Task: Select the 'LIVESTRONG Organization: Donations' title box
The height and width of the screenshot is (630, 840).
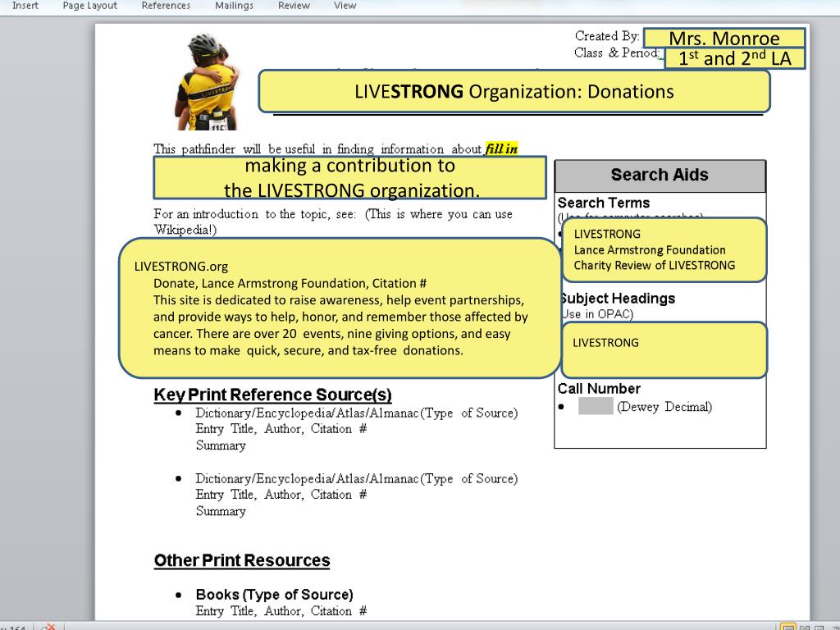Action: click(514, 91)
